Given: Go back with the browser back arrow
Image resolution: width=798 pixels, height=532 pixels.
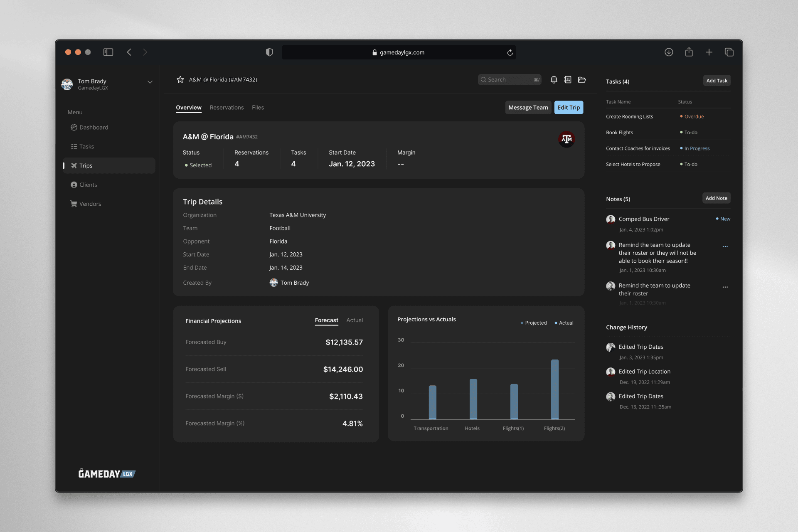Looking at the screenshot, I should (129, 52).
